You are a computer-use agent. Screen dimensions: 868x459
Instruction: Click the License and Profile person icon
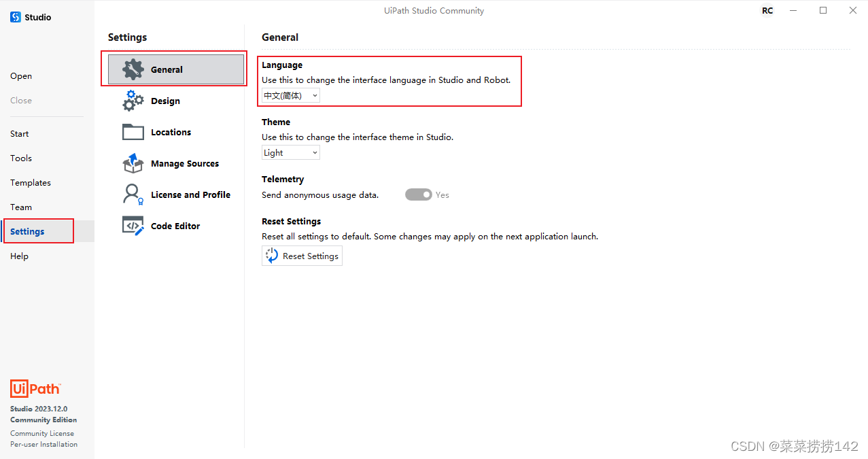[x=133, y=194]
